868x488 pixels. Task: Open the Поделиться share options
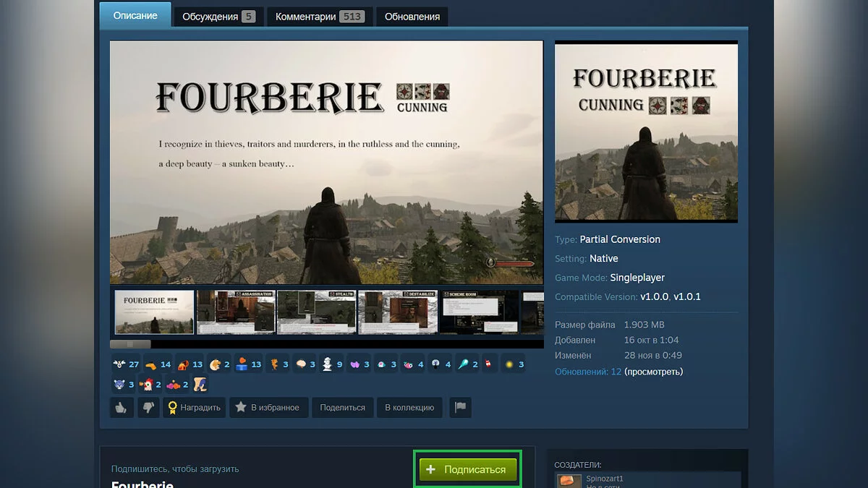[342, 408]
